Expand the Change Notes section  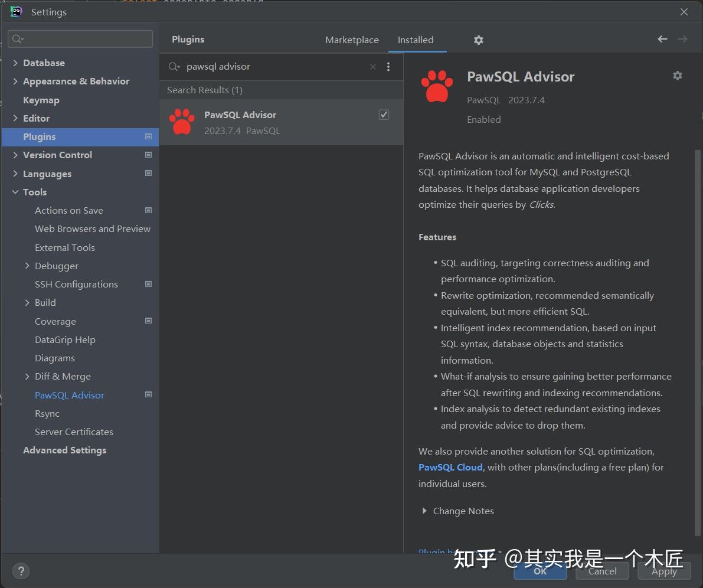[424, 511]
